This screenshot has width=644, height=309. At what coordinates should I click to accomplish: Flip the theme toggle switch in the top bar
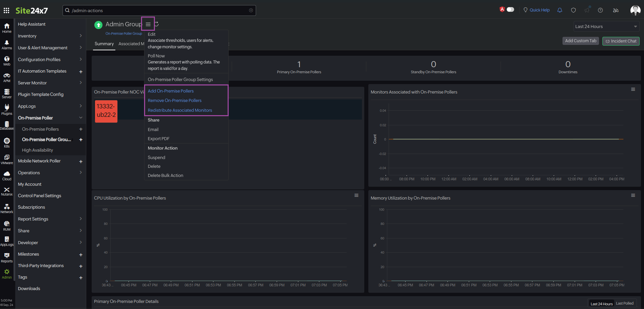click(510, 9)
